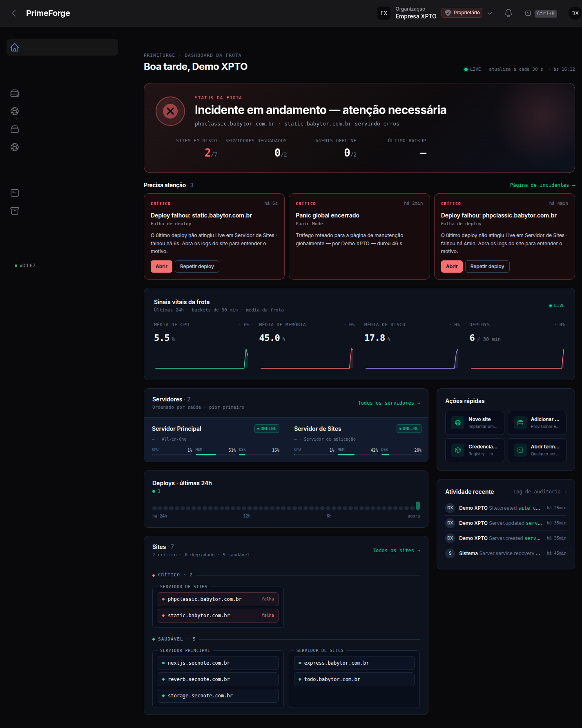
Task: Open the notifications bell
Action: (x=508, y=13)
